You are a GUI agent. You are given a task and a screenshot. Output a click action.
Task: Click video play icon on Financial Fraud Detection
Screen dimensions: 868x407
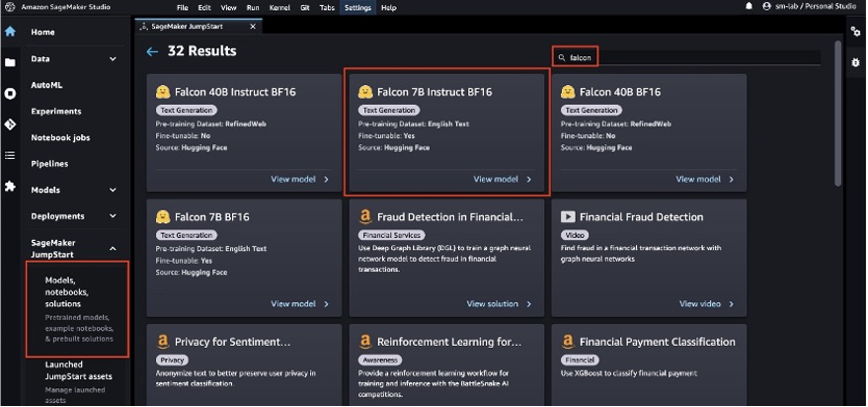pyautogui.click(x=568, y=216)
